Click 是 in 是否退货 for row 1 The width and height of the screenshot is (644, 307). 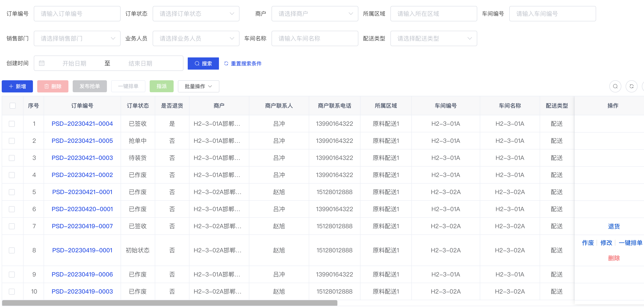click(172, 124)
